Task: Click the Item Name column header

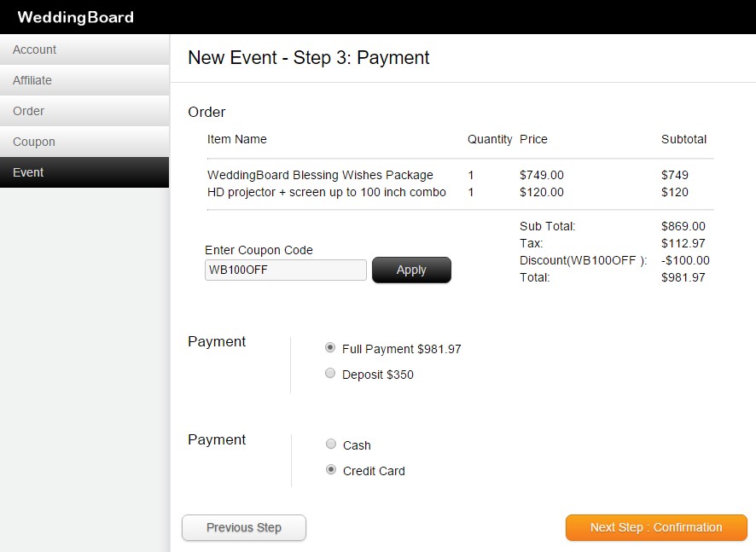Action: click(236, 139)
